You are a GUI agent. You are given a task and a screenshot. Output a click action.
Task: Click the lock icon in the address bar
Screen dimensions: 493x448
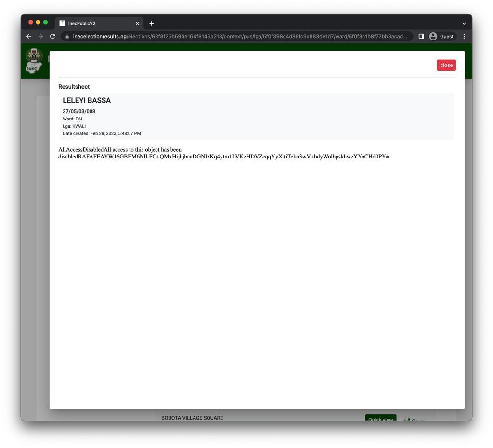(x=67, y=37)
